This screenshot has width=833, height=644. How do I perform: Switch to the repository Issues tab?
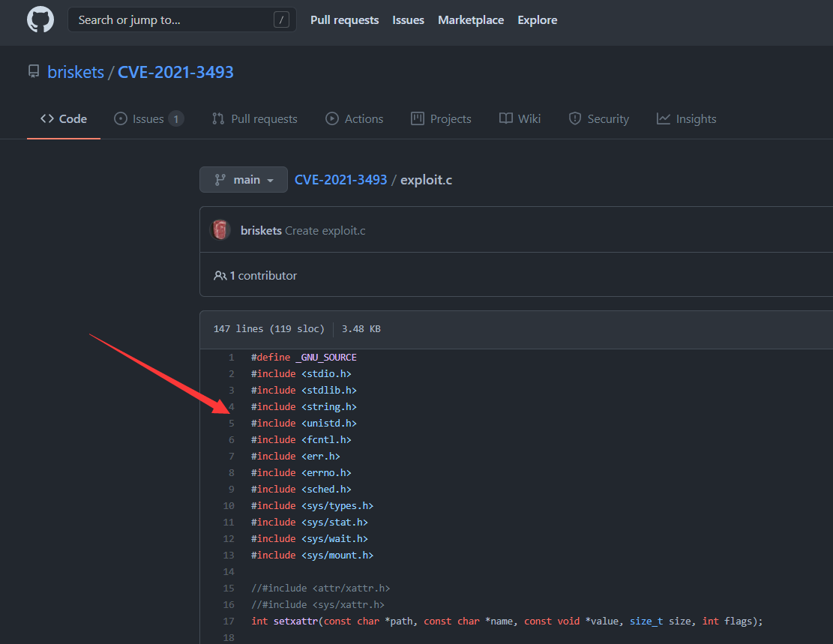coord(148,118)
